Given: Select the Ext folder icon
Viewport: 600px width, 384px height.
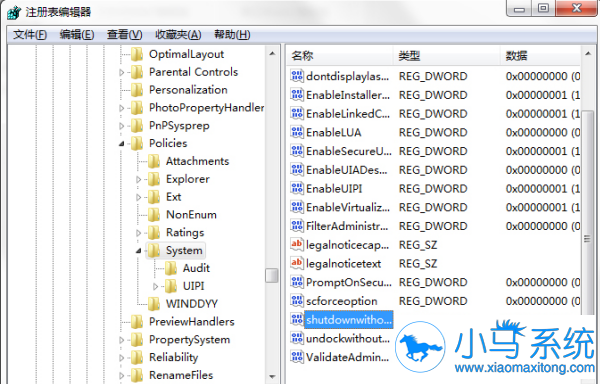Looking at the screenshot, I should tap(153, 197).
